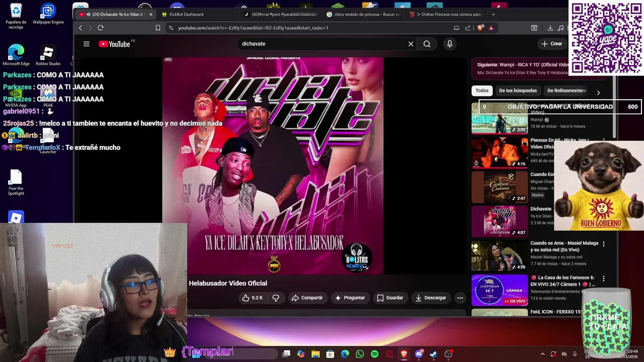Run search with the magnifier button
644x362 pixels.
(x=427, y=44)
